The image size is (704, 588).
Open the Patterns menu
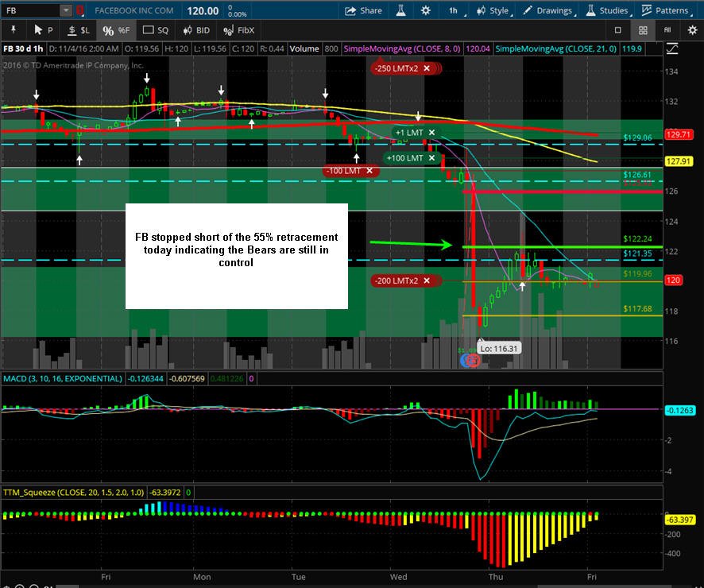[x=667, y=10]
